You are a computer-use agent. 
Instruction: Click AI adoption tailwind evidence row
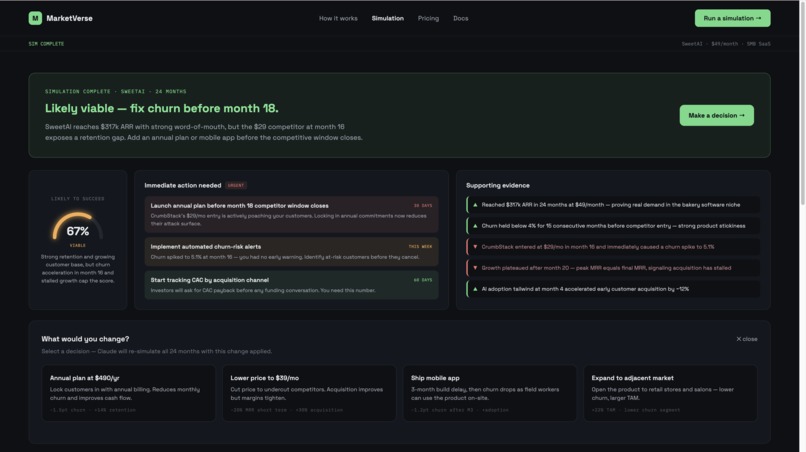click(x=613, y=289)
